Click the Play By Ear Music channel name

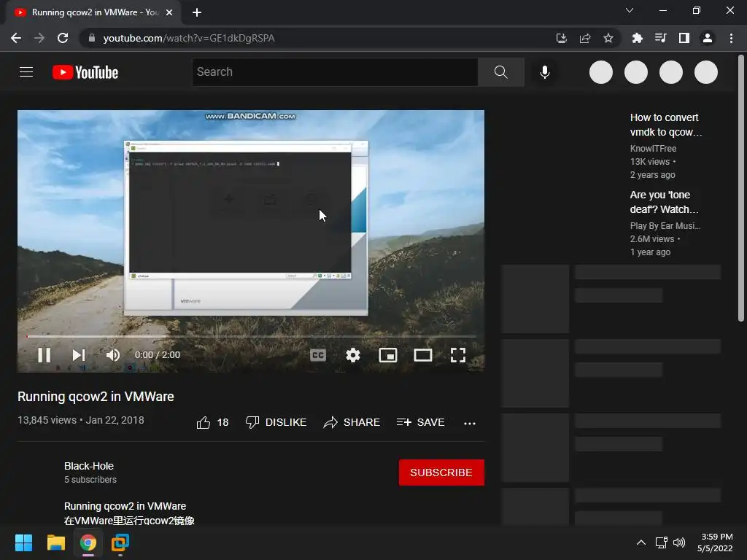pos(665,226)
